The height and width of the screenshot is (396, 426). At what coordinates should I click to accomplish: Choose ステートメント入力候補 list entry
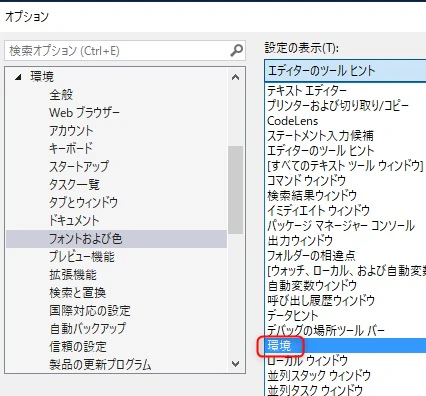tap(346, 135)
